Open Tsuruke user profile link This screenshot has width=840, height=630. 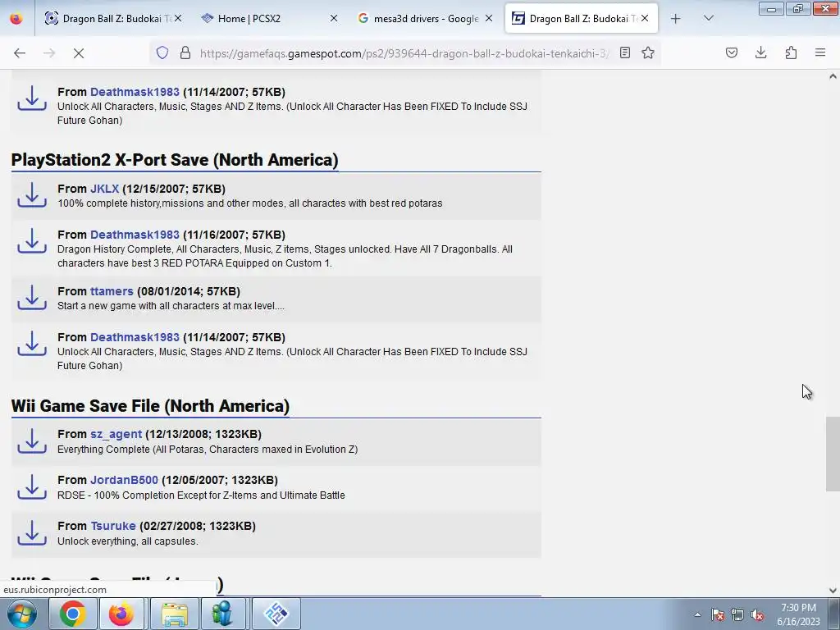coord(113,526)
